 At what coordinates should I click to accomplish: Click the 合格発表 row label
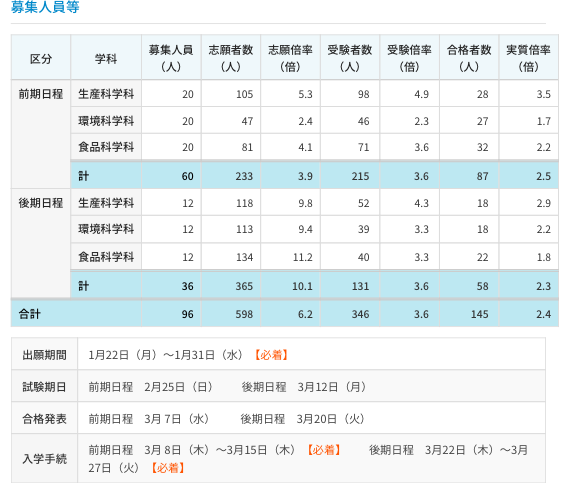pos(44,419)
